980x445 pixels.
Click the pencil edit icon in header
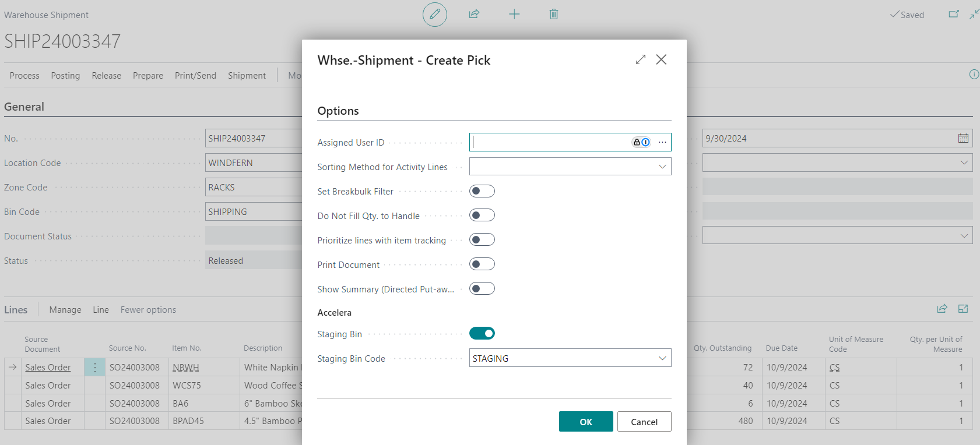[x=435, y=14]
